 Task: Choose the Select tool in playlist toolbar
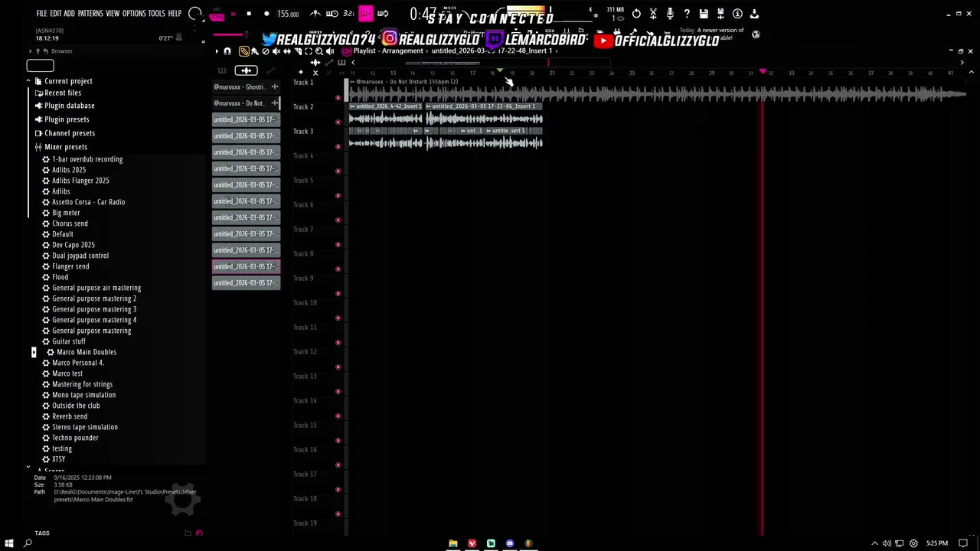point(309,51)
